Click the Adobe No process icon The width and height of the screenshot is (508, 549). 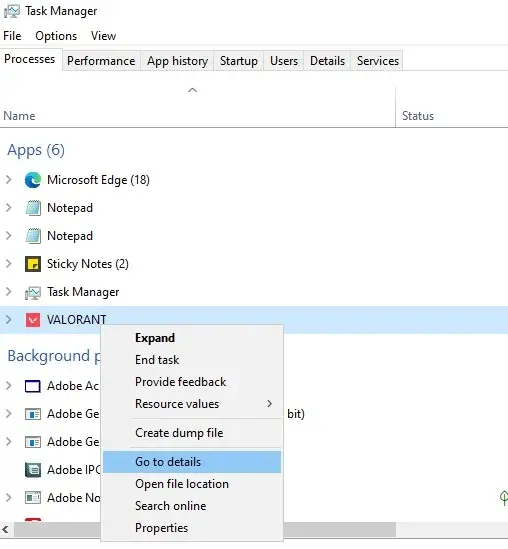pyautogui.click(x=33, y=498)
